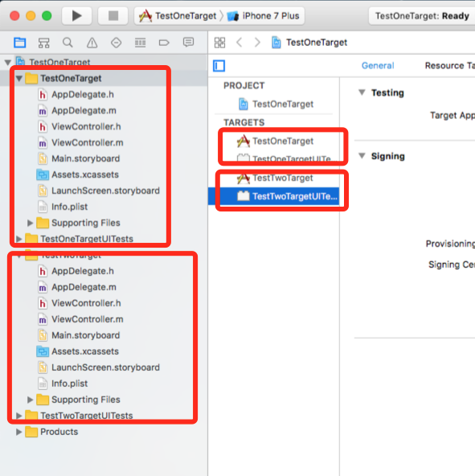The height and width of the screenshot is (476, 475).
Task: Expand Supporting Files under TestOneTarget
Action: [30, 224]
